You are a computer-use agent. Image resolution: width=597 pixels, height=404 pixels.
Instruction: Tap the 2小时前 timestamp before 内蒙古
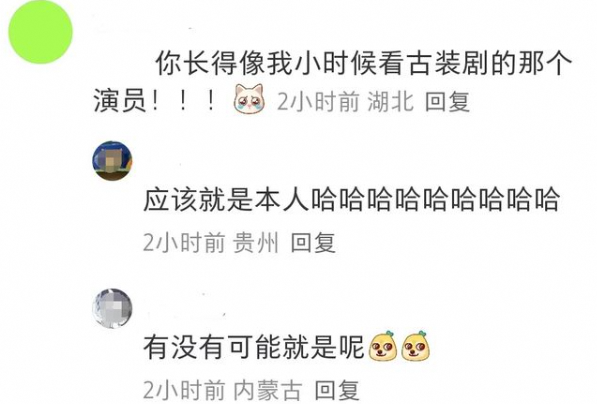click(184, 390)
